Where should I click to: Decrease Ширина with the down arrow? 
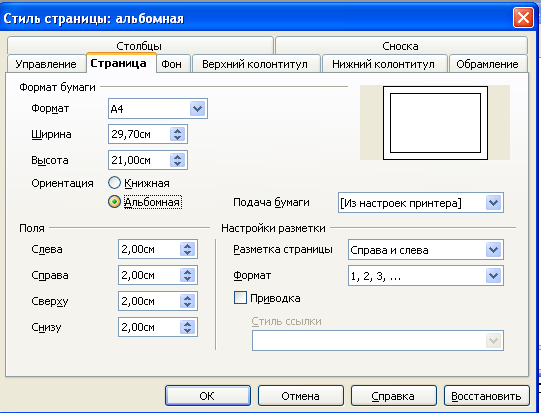(x=178, y=138)
